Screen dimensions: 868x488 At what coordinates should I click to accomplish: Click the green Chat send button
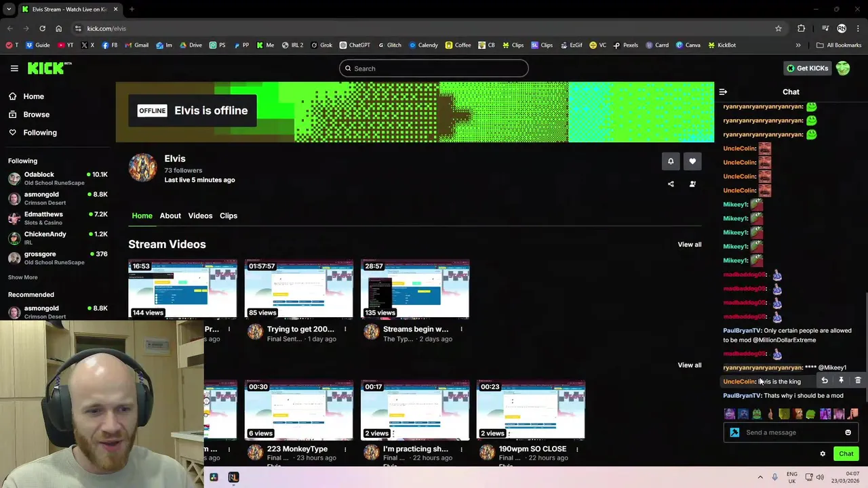[x=846, y=454]
